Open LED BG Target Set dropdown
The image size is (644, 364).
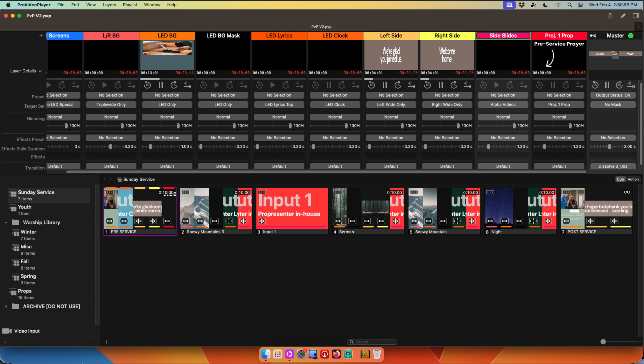(x=167, y=105)
